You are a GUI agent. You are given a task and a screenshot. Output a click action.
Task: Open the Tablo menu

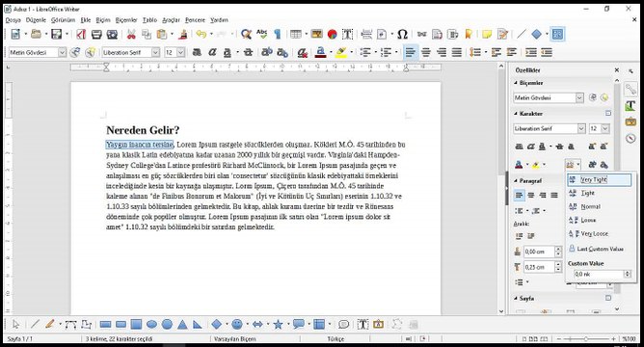click(x=149, y=19)
